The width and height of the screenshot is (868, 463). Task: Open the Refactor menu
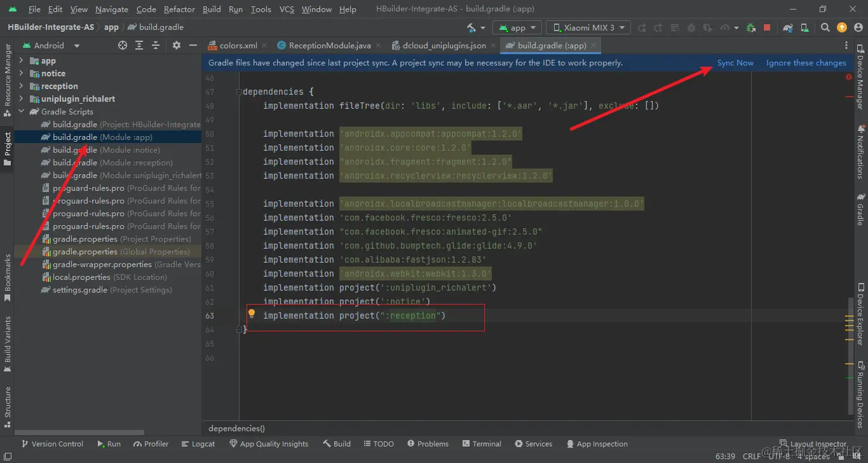[179, 9]
